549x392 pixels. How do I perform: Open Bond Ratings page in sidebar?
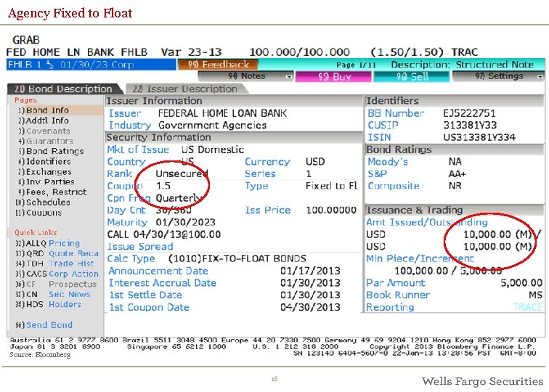(51, 151)
